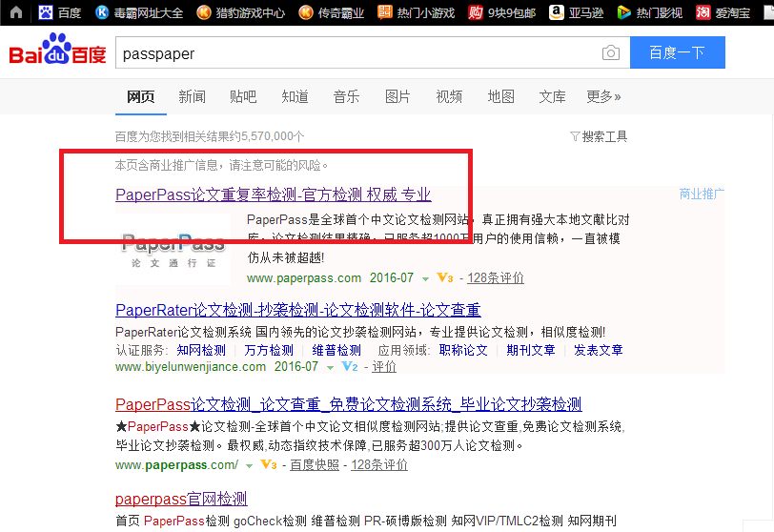
Task: Open the 期刊文章 sub-link
Action: click(x=531, y=350)
